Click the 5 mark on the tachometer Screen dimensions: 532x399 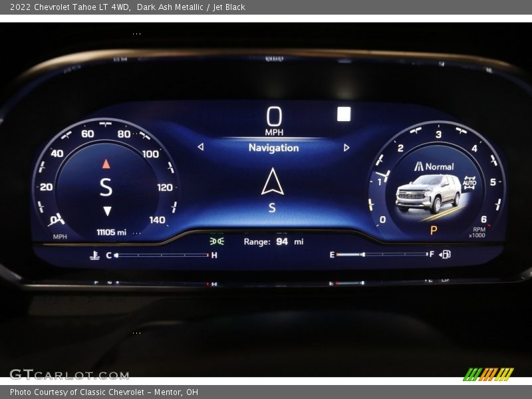(493, 182)
